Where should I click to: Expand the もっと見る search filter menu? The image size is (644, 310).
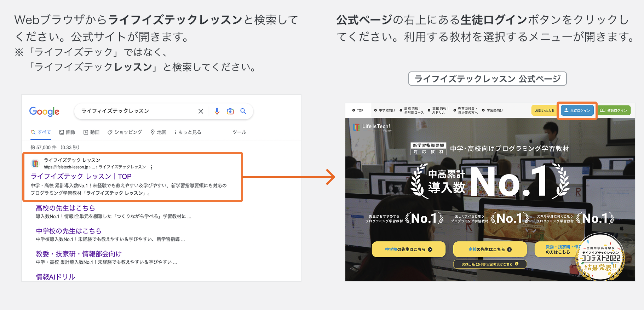pyautogui.click(x=188, y=132)
